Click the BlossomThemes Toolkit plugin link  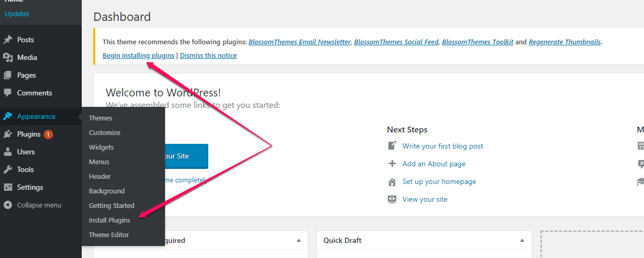pyautogui.click(x=478, y=42)
